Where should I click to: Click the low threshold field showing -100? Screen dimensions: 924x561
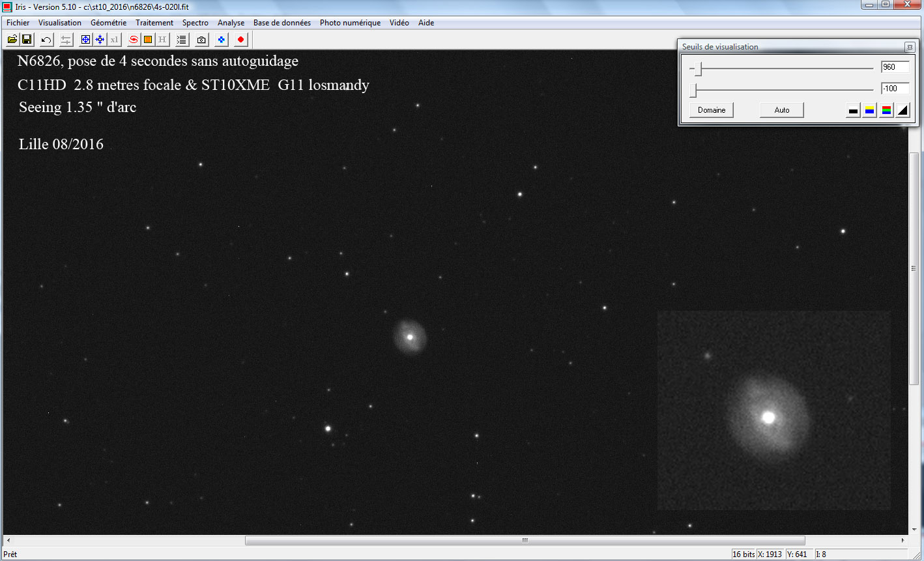coord(895,89)
